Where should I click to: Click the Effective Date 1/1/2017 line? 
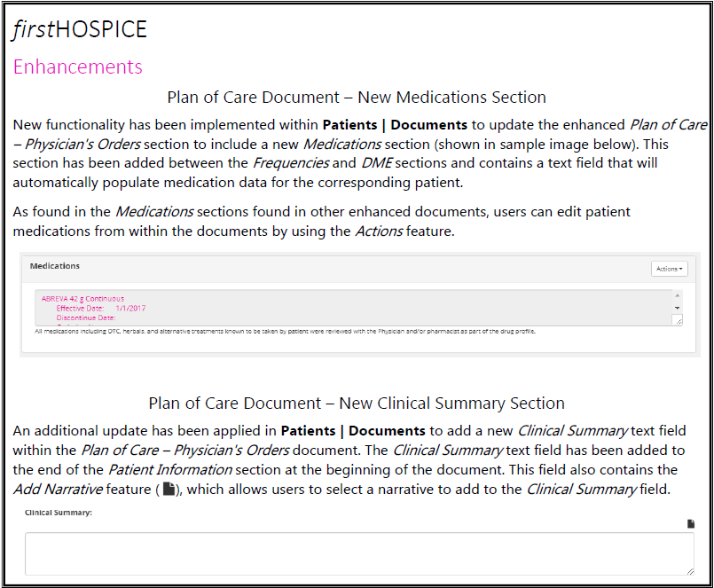(x=101, y=309)
